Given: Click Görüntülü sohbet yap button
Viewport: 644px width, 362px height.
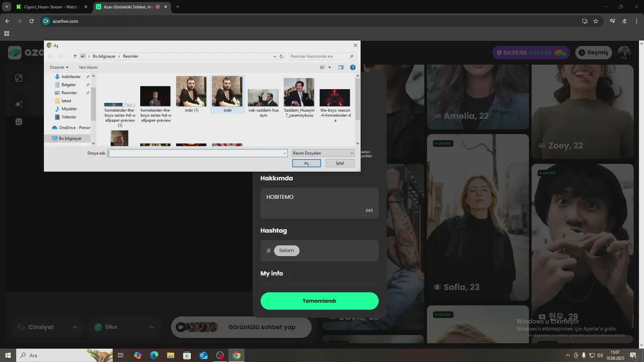Looking at the screenshot, I should [241, 327].
